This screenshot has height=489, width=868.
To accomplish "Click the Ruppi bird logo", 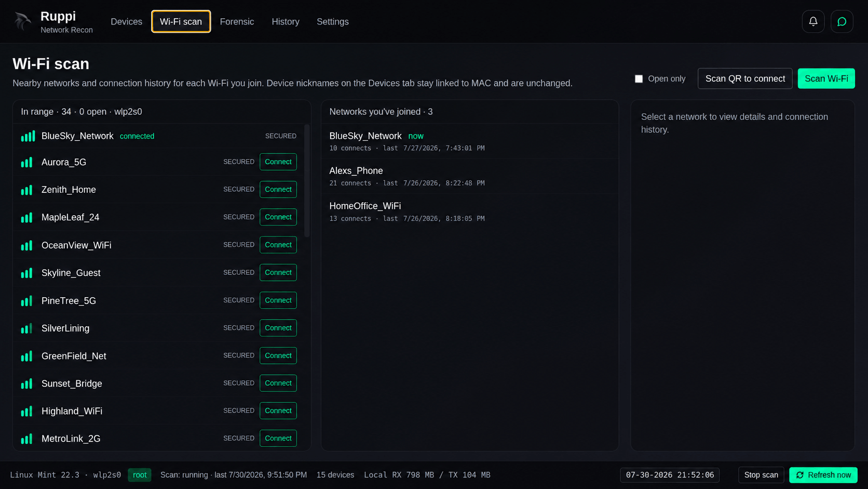I will pyautogui.click(x=23, y=21).
